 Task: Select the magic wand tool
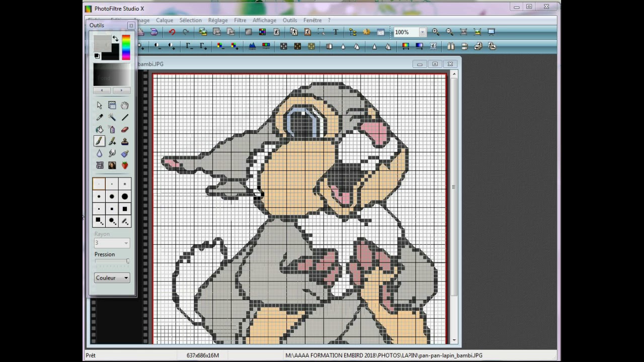pos(112,117)
